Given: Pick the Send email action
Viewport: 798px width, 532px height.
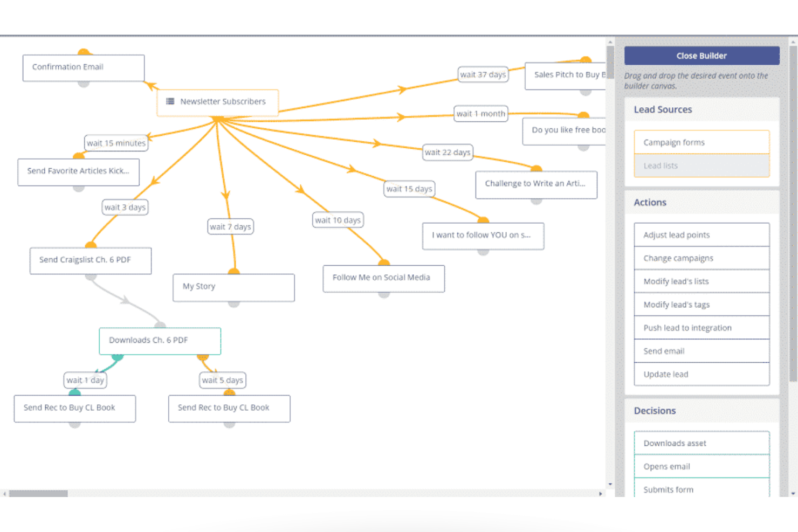Looking at the screenshot, I should pos(701,351).
